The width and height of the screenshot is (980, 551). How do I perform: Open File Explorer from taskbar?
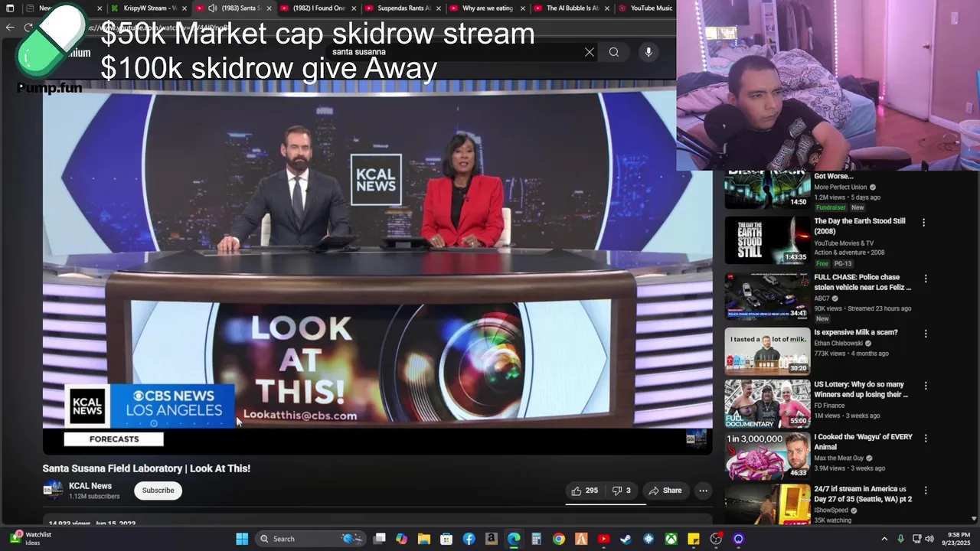coord(423,539)
